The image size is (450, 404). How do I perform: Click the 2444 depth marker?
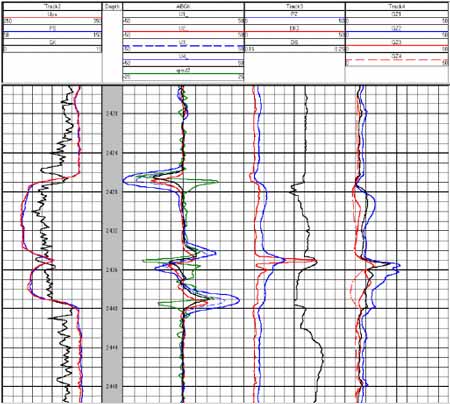point(113,348)
